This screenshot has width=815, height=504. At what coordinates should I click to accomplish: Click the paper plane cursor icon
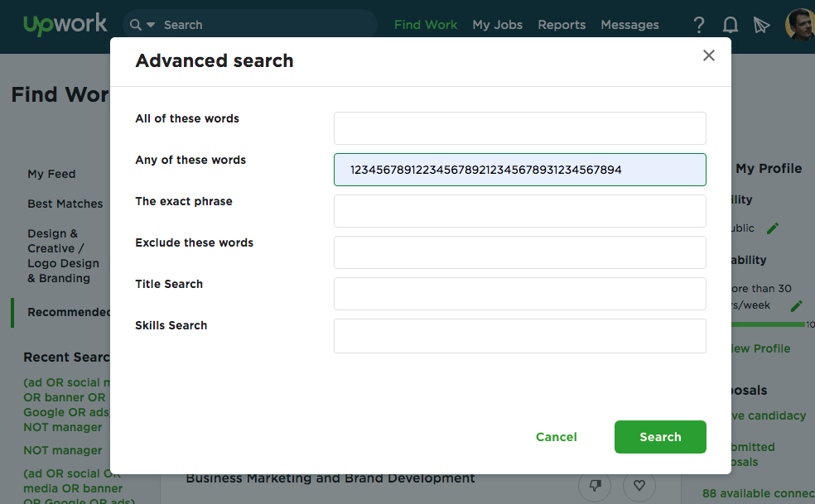coord(761,25)
